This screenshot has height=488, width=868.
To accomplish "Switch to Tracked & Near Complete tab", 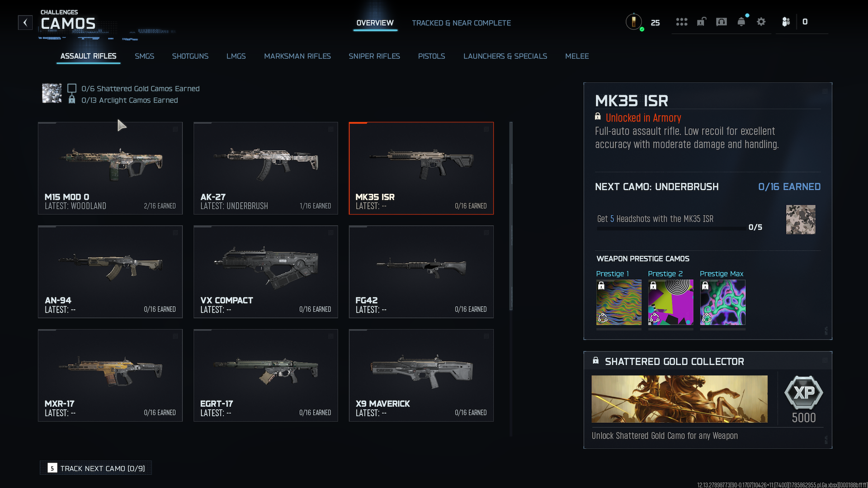I will coord(461,23).
